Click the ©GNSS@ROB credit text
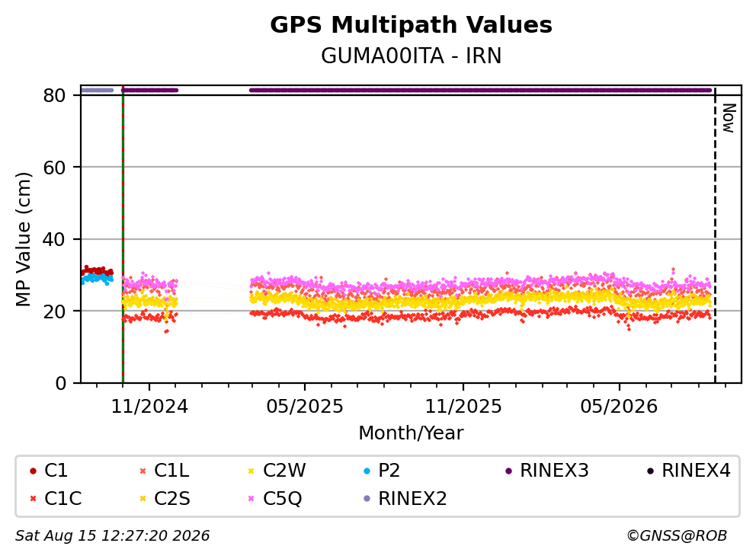756x559 pixels. click(x=677, y=535)
